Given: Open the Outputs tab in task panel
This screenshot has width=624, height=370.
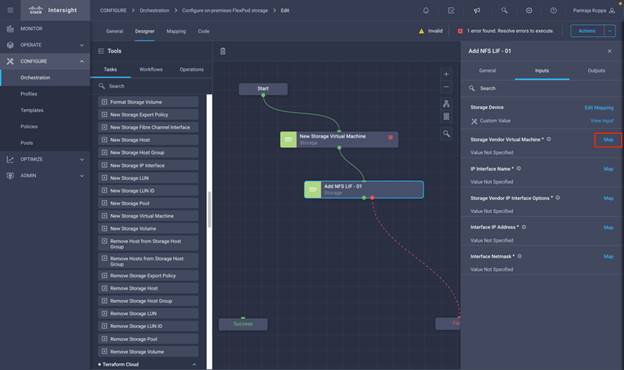Looking at the screenshot, I should [x=596, y=70].
